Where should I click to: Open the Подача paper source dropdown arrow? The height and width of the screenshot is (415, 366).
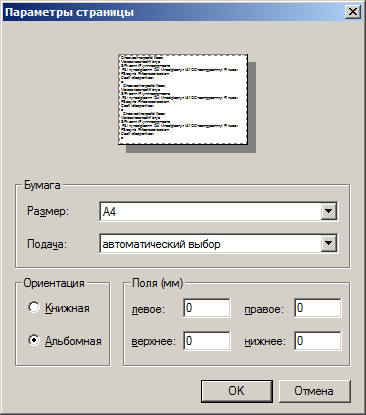tap(329, 244)
